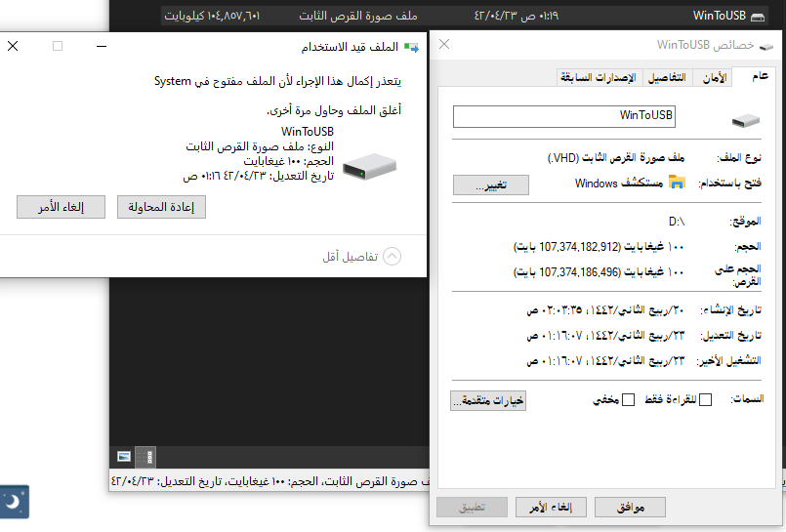This screenshot has width=786, height=532.
Task: Click the modified date cell ٠١:١٩ ص in Explorer
Action: pos(517,16)
